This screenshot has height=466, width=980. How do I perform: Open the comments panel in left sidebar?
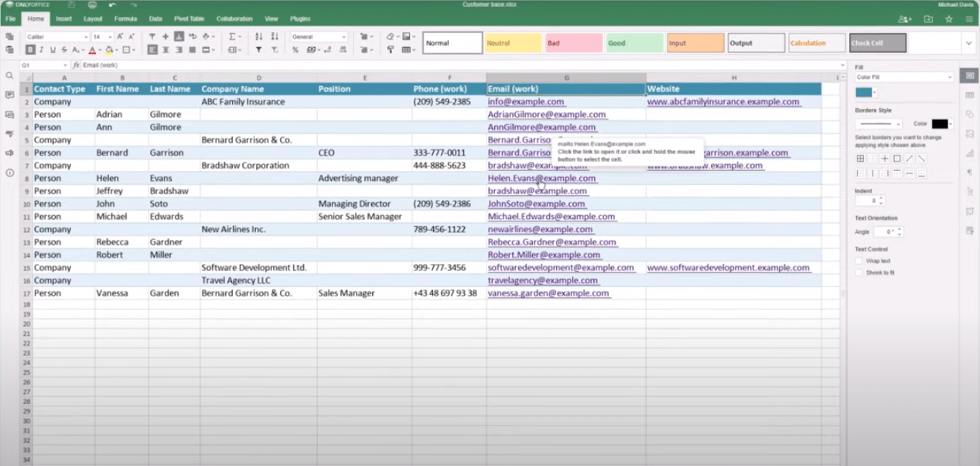(9, 95)
